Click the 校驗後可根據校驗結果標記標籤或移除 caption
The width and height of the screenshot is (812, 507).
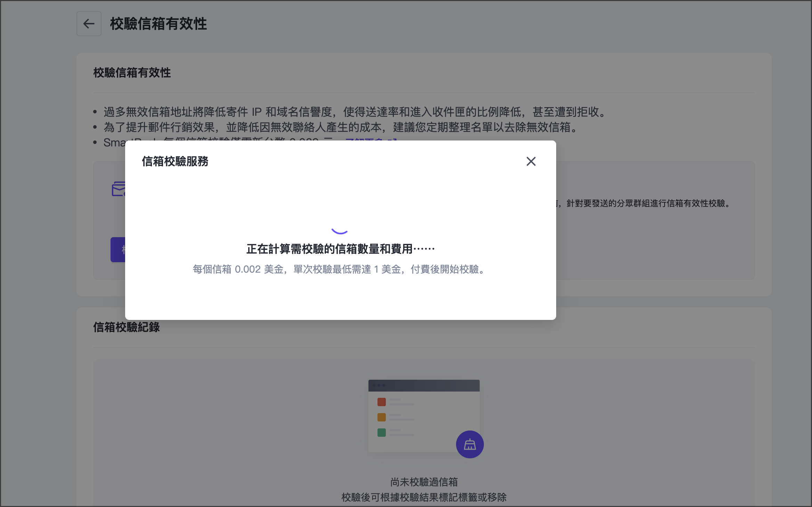point(424,497)
